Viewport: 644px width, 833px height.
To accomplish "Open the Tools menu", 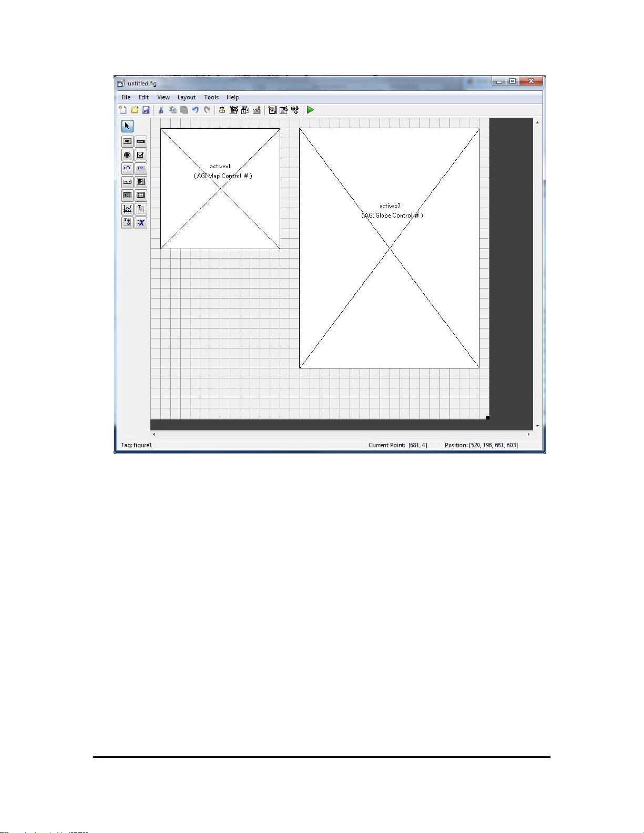I will click(211, 97).
